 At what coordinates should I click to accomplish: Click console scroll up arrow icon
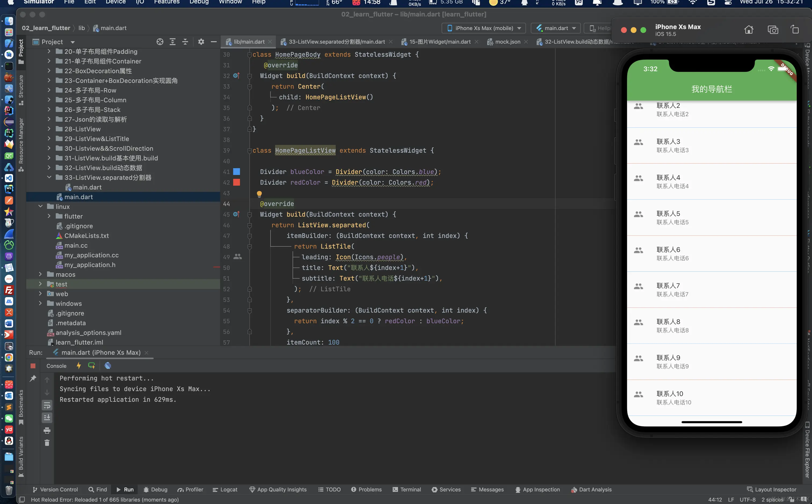pyautogui.click(x=47, y=380)
